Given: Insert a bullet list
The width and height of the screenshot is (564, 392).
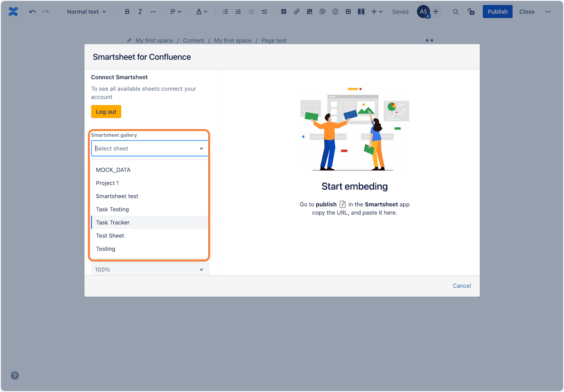Looking at the screenshot, I should 225,12.
